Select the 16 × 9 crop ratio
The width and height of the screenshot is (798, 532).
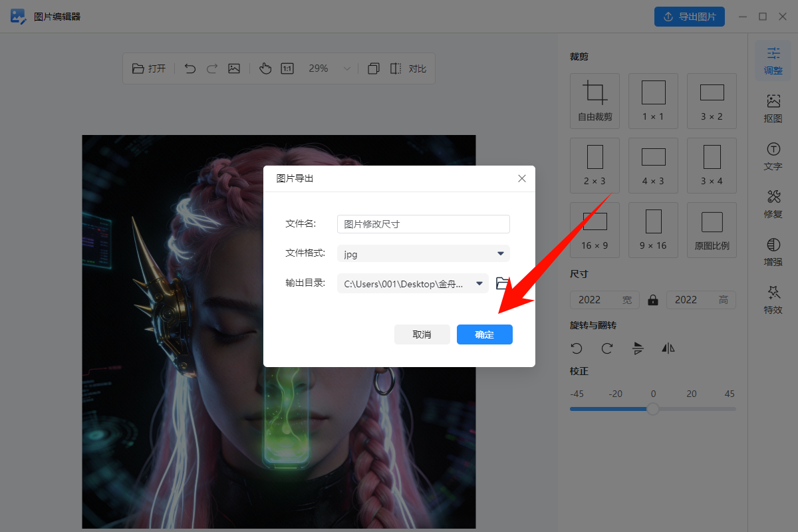pos(595,229)
